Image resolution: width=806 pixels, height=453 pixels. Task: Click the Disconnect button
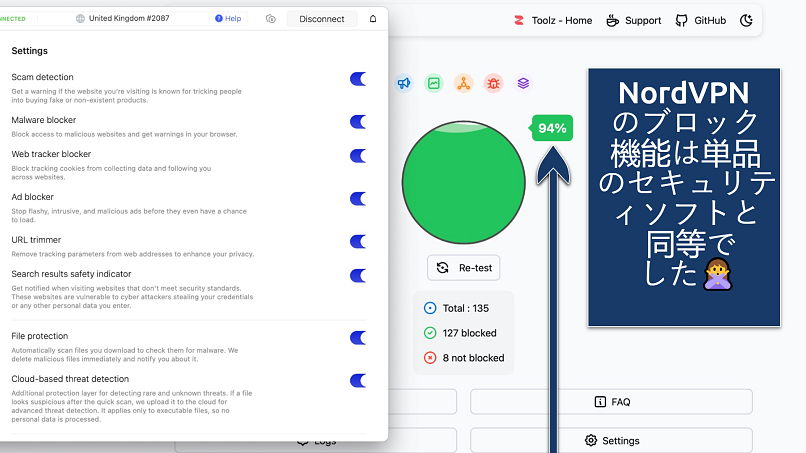coord(322,19)
